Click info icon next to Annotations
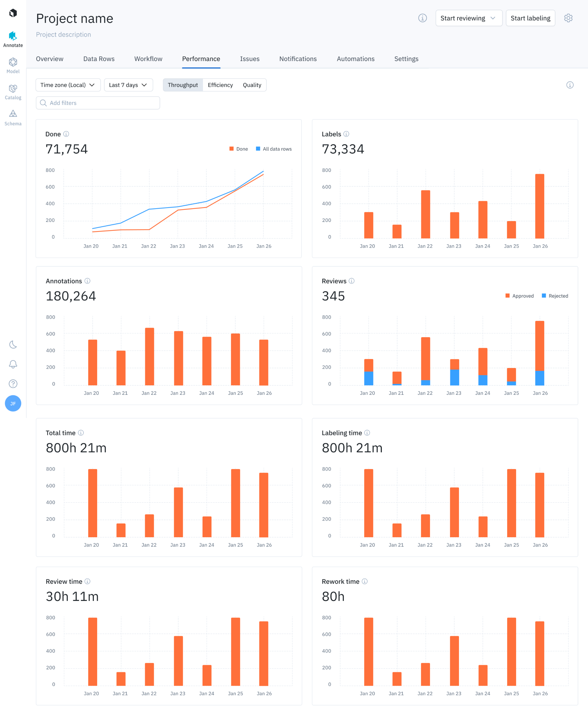588x712 pixels. pos(87,281)
